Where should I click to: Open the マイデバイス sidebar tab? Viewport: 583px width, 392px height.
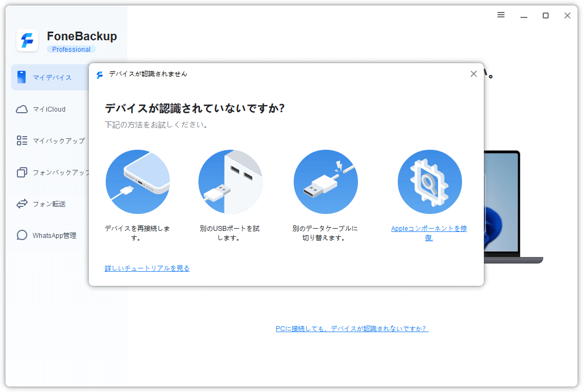[x=50, y=77]
